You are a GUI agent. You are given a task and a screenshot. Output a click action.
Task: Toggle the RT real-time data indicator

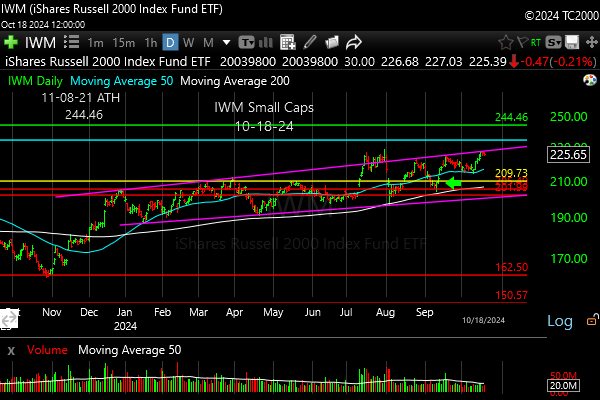tap(537, 43)
